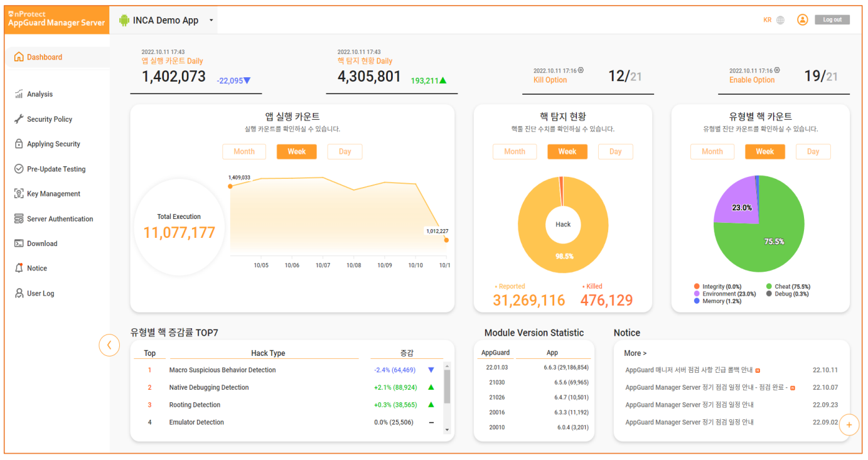Open Security Policy menu item
This screenshot has height=460, width=868.
tap(50, 119)
